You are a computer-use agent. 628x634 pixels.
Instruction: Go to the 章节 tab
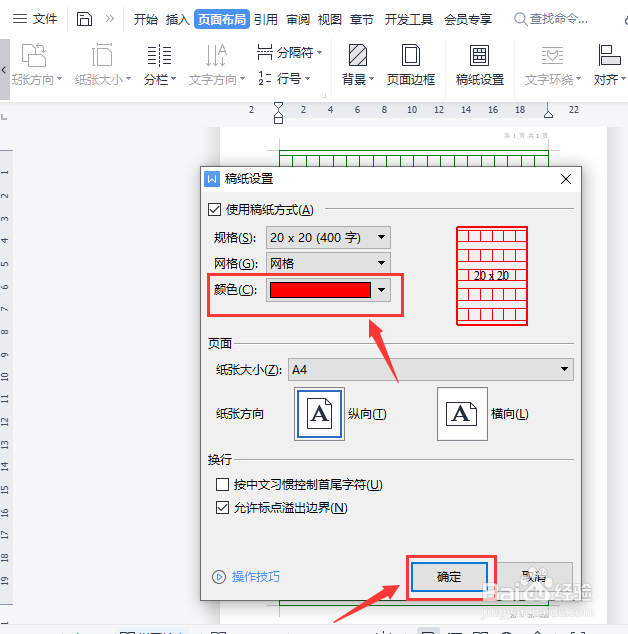(362, 19)
